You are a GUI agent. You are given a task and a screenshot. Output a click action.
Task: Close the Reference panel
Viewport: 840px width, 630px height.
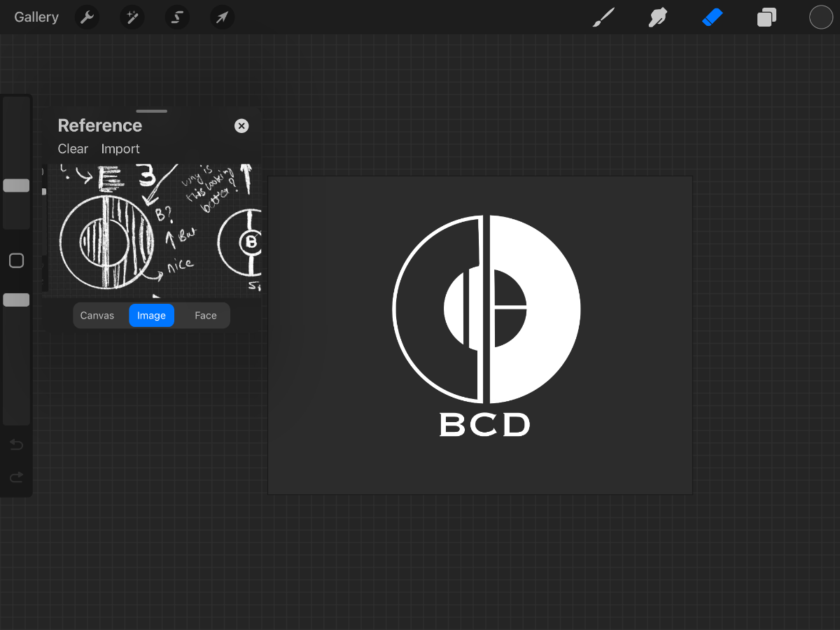241,126
